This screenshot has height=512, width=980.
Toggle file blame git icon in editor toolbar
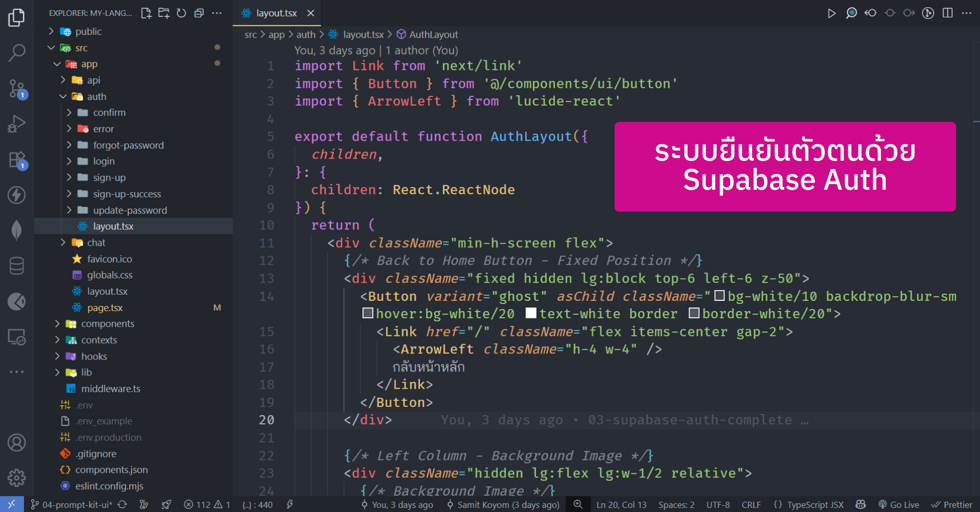(x=928, y=13)
